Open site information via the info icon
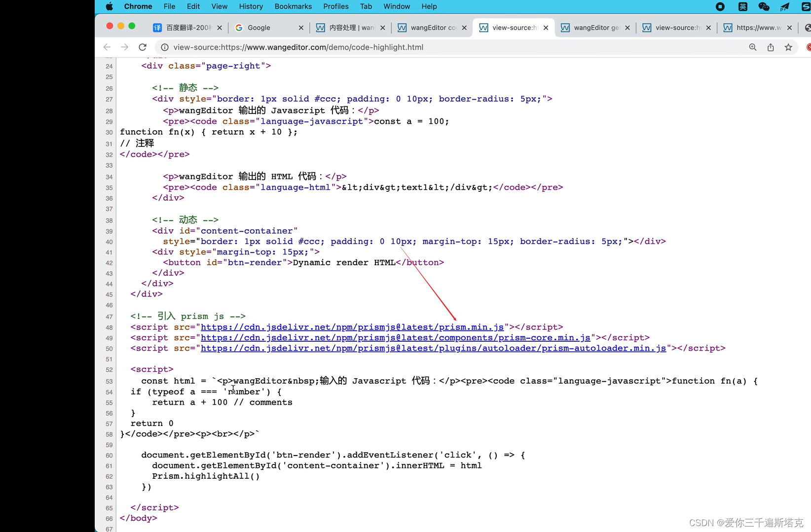The image size is (811, 532). [163, 47]
